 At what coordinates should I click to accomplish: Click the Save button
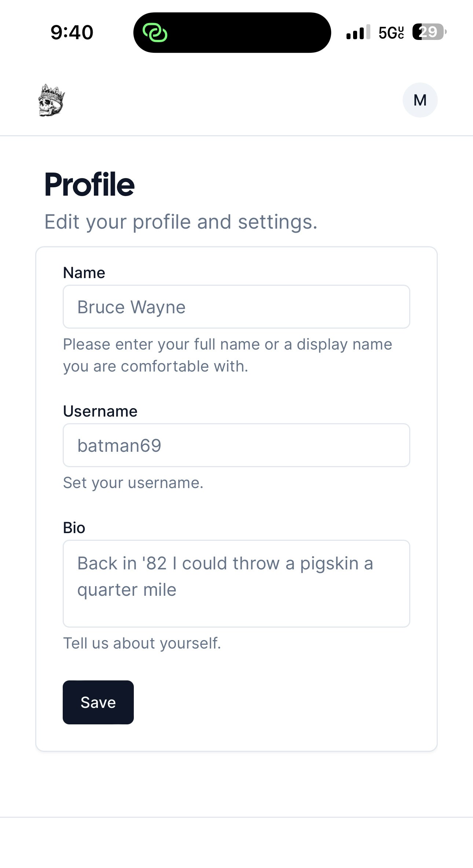tap(98, 702)
